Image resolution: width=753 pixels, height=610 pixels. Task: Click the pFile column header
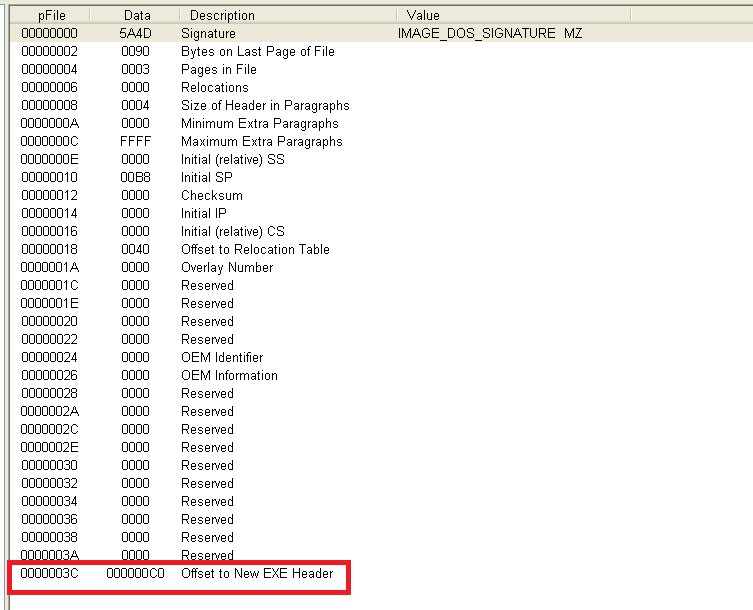click(x=50, y=15)
